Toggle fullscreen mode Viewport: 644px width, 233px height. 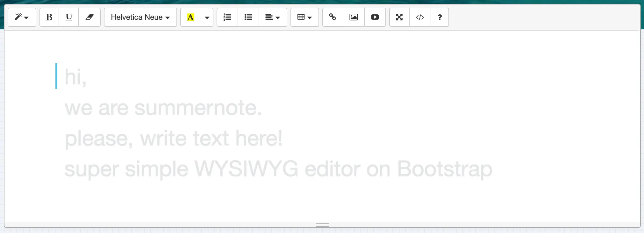[x=399, y=17]
